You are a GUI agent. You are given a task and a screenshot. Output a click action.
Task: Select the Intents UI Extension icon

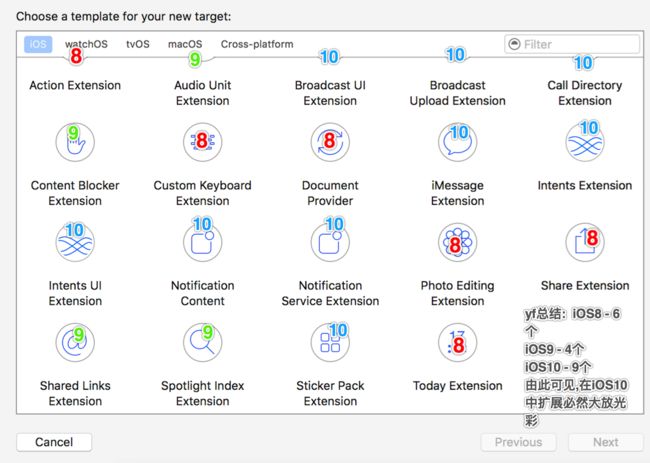pos(75,242)
